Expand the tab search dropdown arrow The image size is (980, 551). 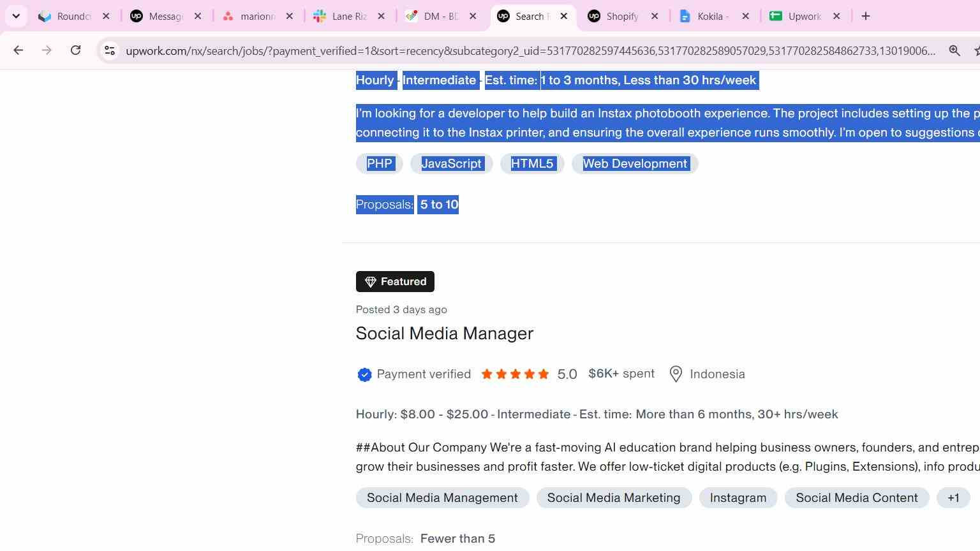tap(16, 16)
